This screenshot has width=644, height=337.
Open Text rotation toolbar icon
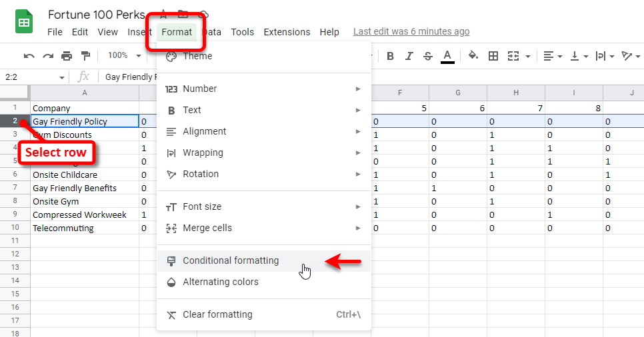627,56
